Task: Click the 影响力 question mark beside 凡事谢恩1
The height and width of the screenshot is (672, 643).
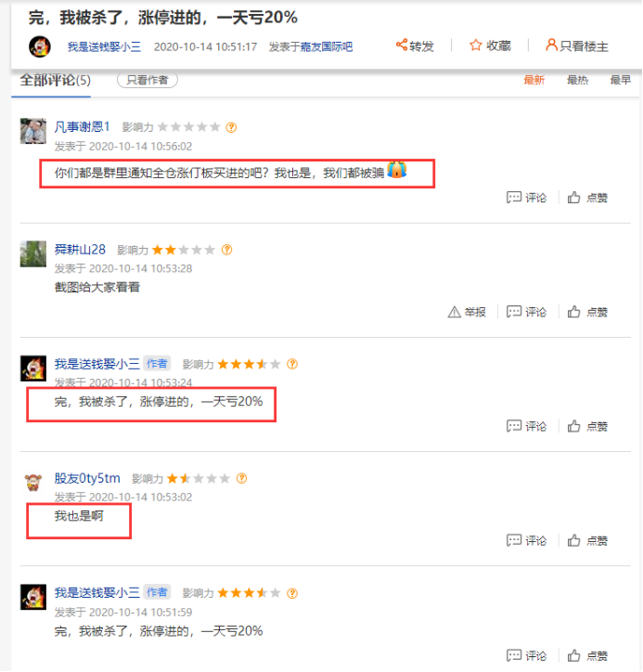Action: [x=231, y=127]
